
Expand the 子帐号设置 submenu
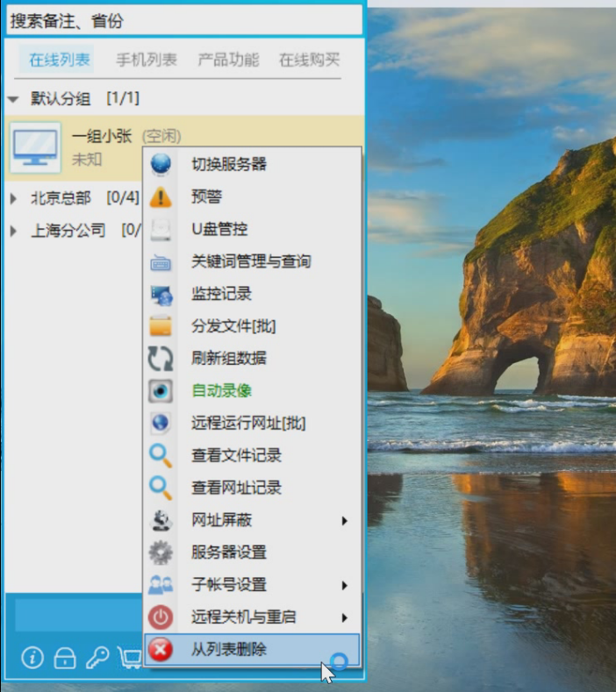[345, 585]
